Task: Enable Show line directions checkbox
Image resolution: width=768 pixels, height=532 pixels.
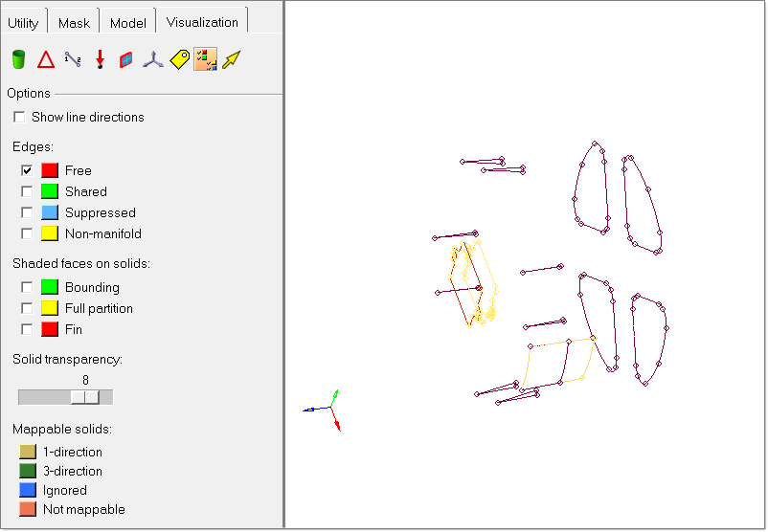Action: pyautogui.click(x=19, y=118)
